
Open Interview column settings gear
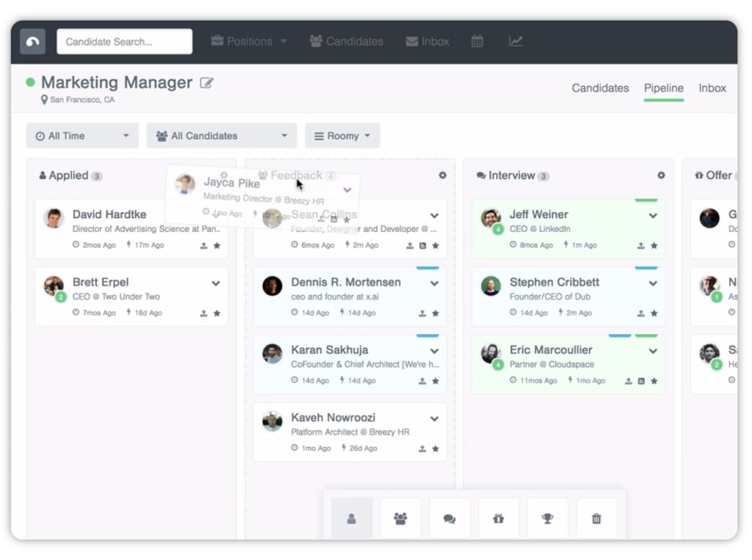point(662,175)
